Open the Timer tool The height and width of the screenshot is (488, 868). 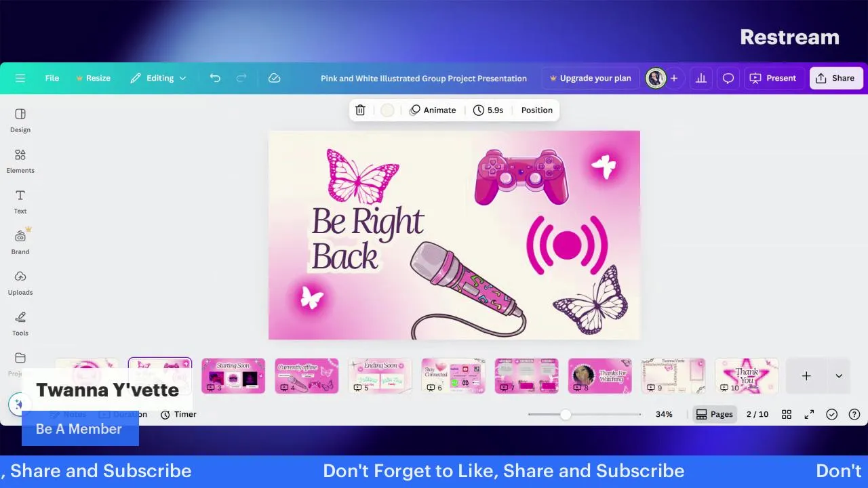pyautogui.click(x=178, y=414)
